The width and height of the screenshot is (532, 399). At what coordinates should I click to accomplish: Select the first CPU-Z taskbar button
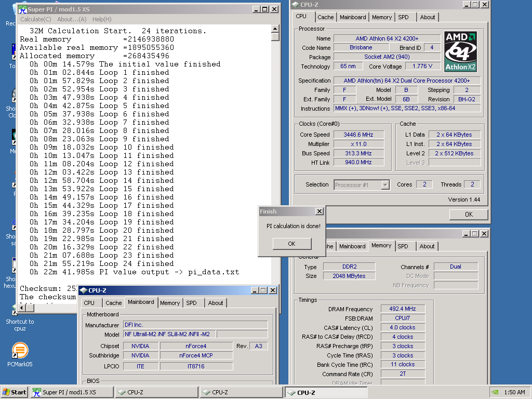tap(157, 392)
